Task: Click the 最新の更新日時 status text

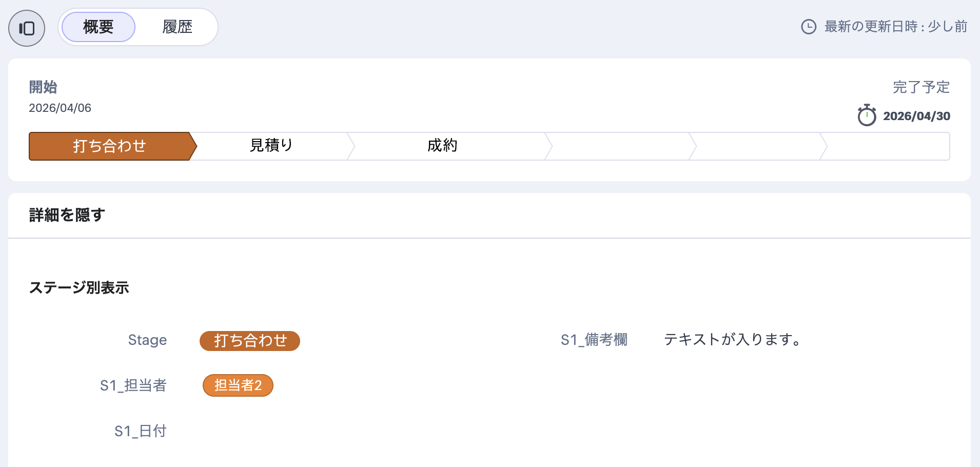Action: click(x=895, y=27)
